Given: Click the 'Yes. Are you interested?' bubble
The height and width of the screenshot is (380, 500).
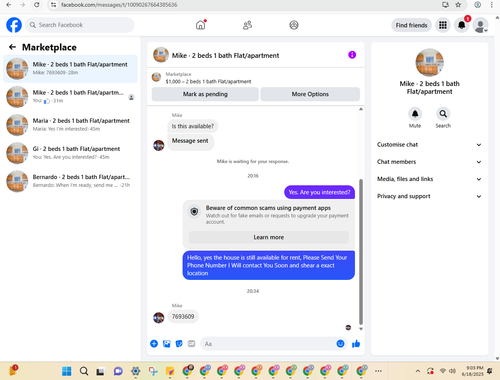Looking at the screenshot, I should [319, 192].
